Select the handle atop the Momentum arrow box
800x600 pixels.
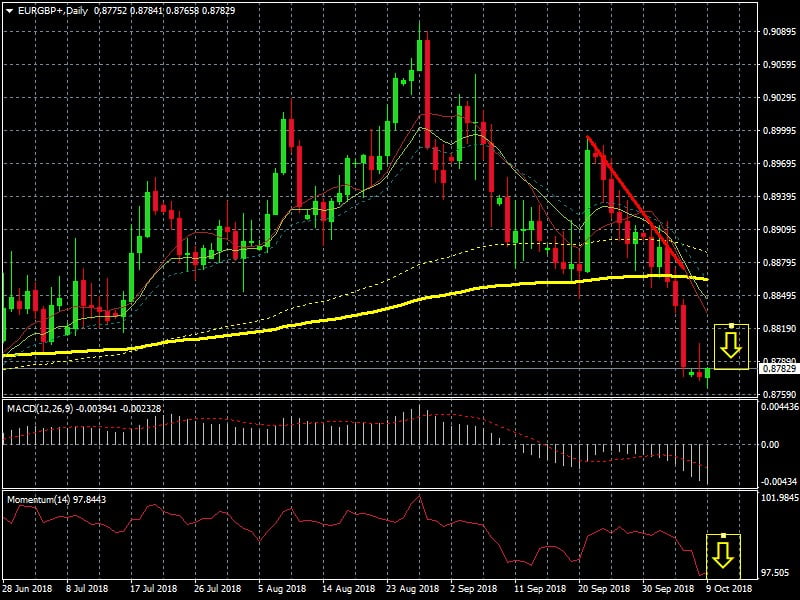coord(723,535)
